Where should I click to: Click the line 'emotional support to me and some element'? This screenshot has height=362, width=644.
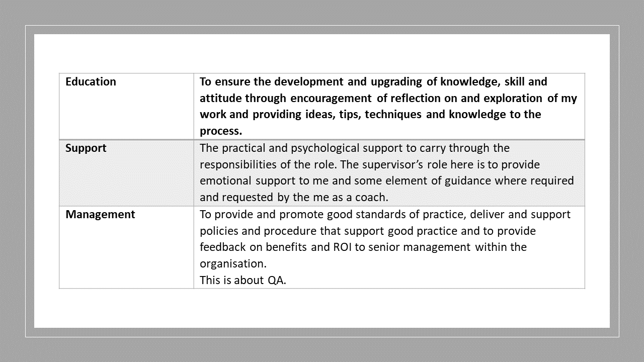(387, 180)
